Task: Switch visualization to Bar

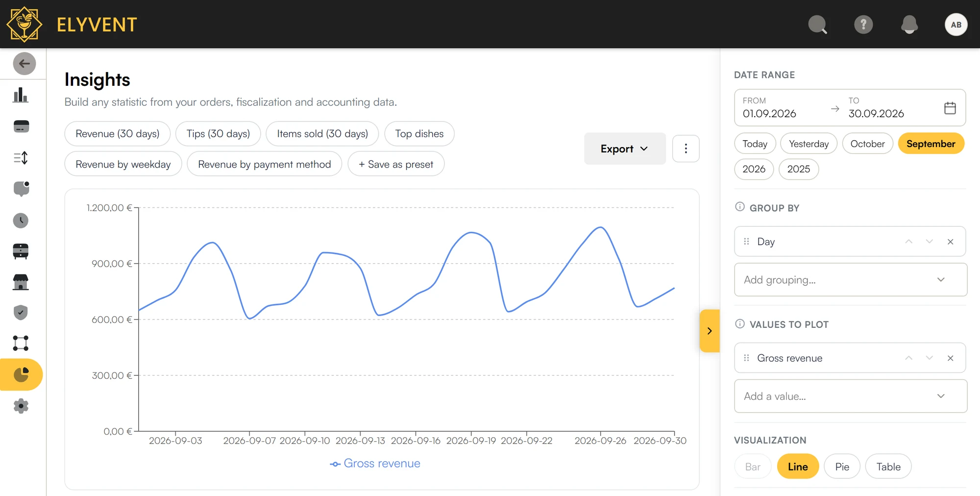Action: 753,467
